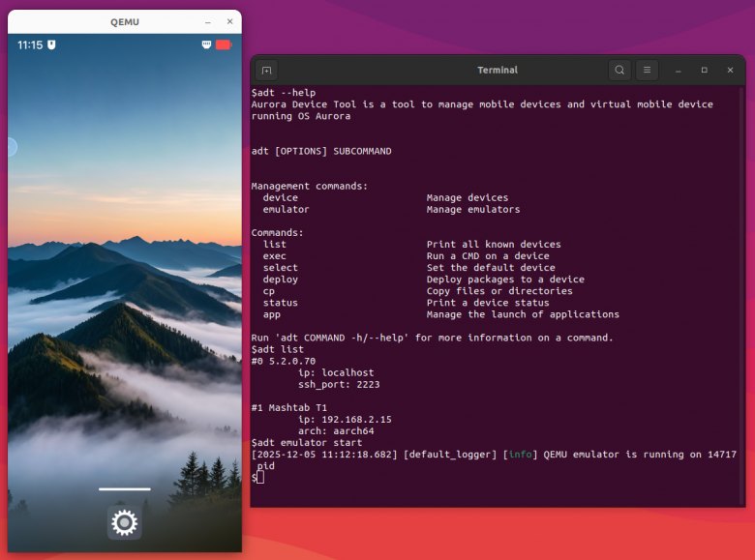Click the blue edge handle on emulator
755x560 pixels.
coord(13,147)
